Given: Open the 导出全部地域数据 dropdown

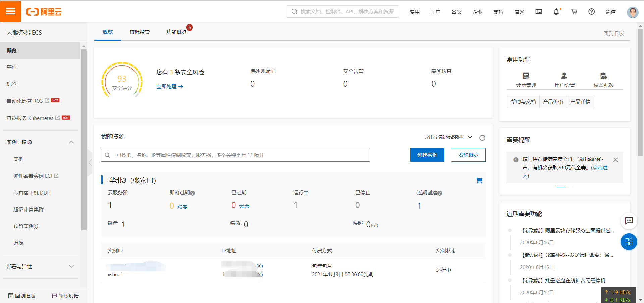Looking at the screenshot, I should click(446, 137).
